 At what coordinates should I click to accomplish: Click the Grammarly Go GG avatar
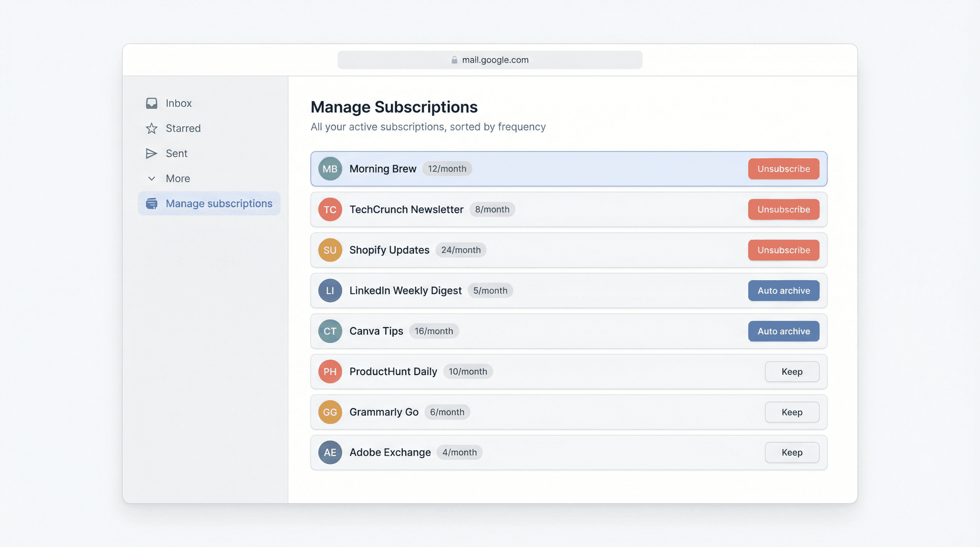point(330,412)
